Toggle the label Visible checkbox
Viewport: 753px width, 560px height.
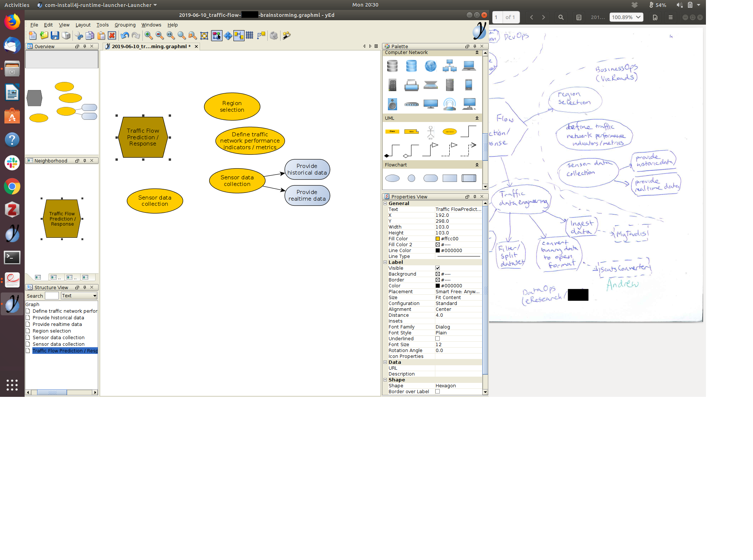(x=438, y=268)
